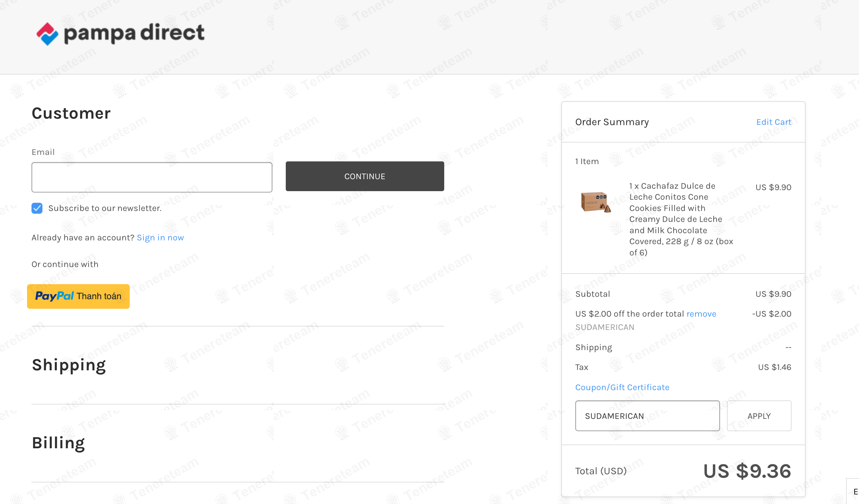Click the Billing section heading
The image size is (859, 504).
[x=58, y=442]
